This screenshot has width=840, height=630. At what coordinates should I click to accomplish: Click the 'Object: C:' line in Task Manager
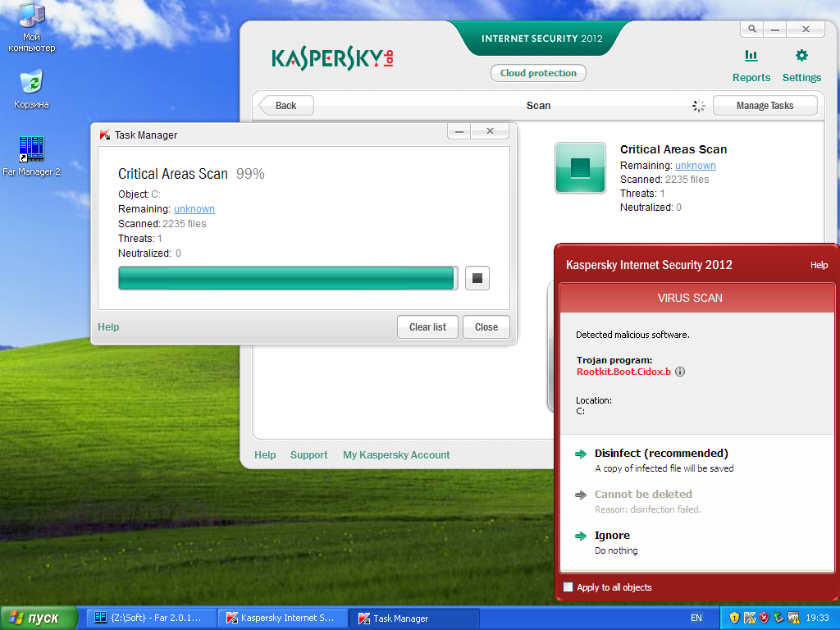click(139, 194)
